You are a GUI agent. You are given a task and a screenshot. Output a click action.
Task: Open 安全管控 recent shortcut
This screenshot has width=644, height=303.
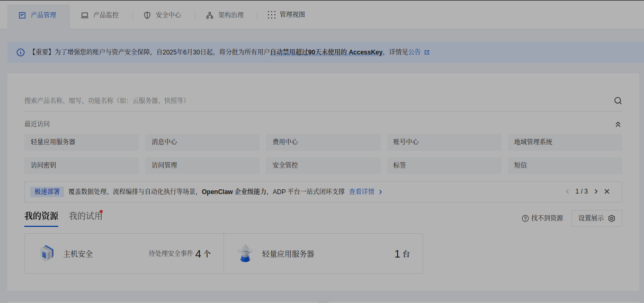tap(323, 166)
